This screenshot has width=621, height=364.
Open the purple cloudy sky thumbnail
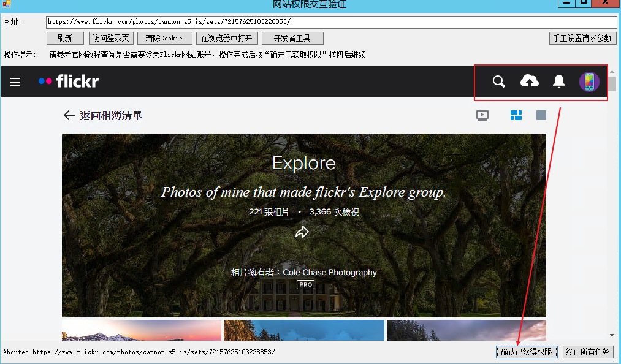tap(466, 330)
